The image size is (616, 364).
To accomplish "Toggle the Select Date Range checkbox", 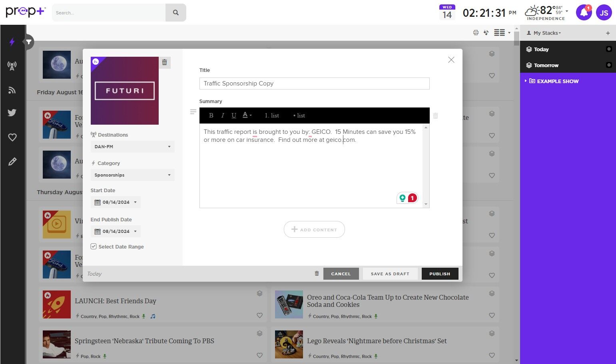I will [94, 247].
